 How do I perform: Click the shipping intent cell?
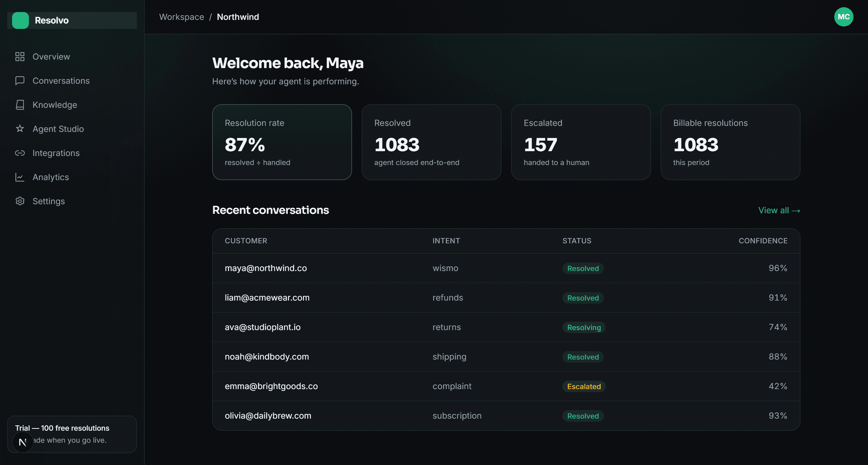[x=449, y=357]
